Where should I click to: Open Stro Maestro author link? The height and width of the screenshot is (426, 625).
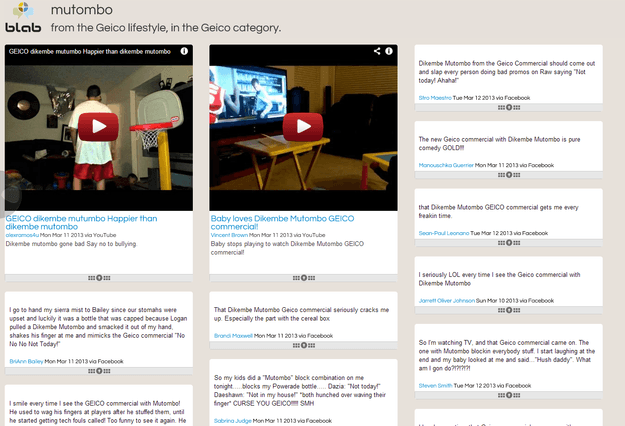pos(435,98)
